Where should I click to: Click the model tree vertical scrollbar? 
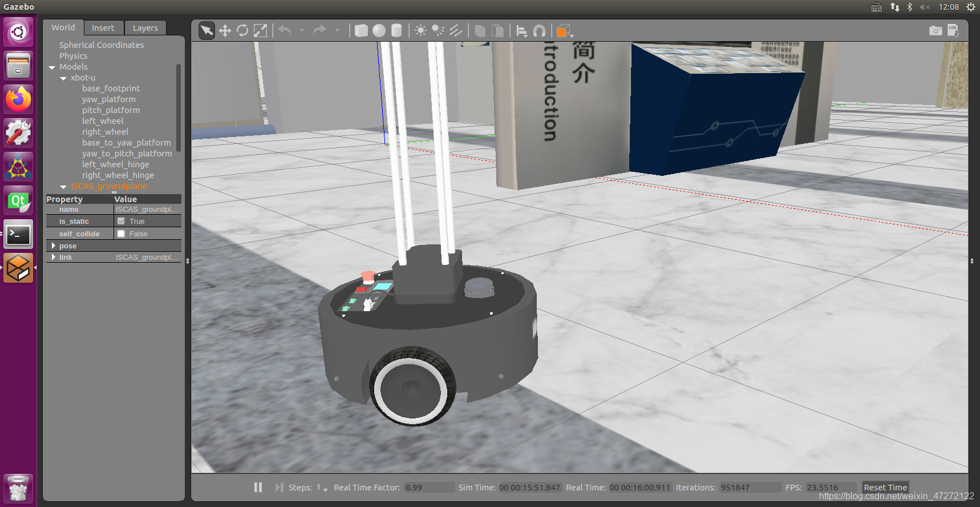[179, 108]
